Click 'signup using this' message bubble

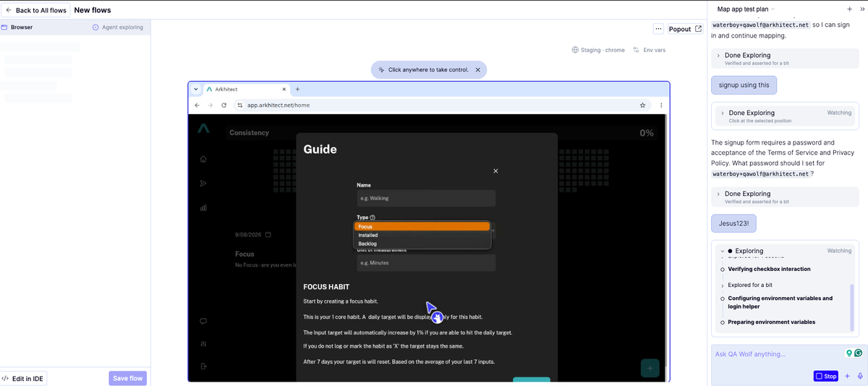744,85
